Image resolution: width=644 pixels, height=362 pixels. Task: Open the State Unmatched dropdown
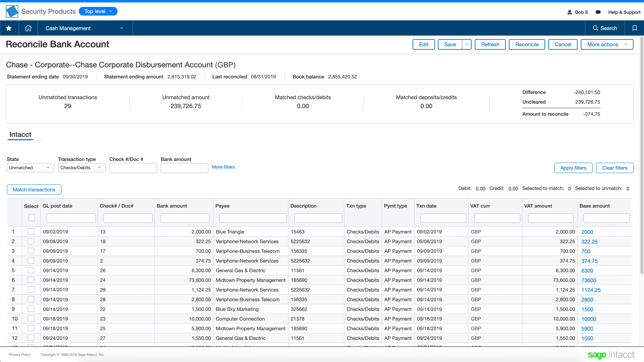pyautogui.click(x=30, y=168)
